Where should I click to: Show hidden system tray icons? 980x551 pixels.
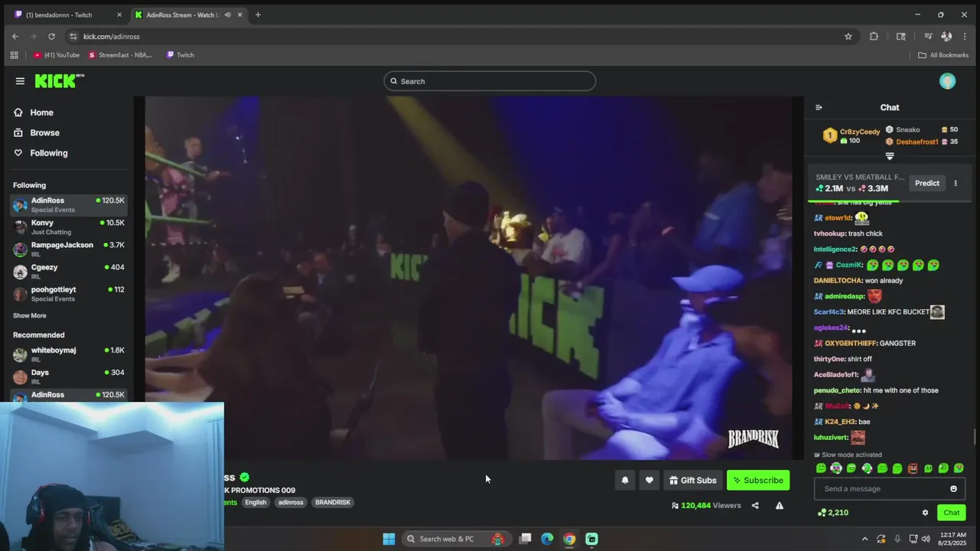(865, 539)
